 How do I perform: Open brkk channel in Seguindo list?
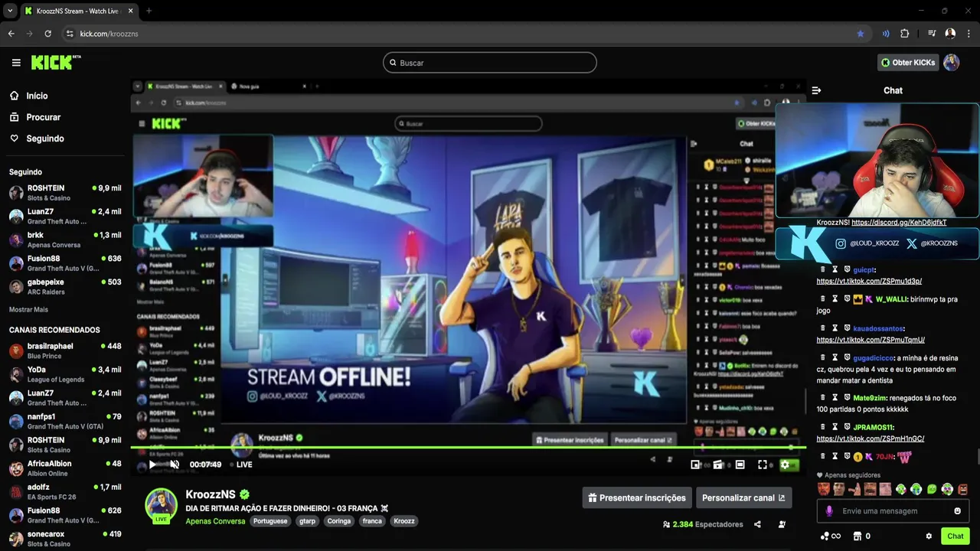64,240
